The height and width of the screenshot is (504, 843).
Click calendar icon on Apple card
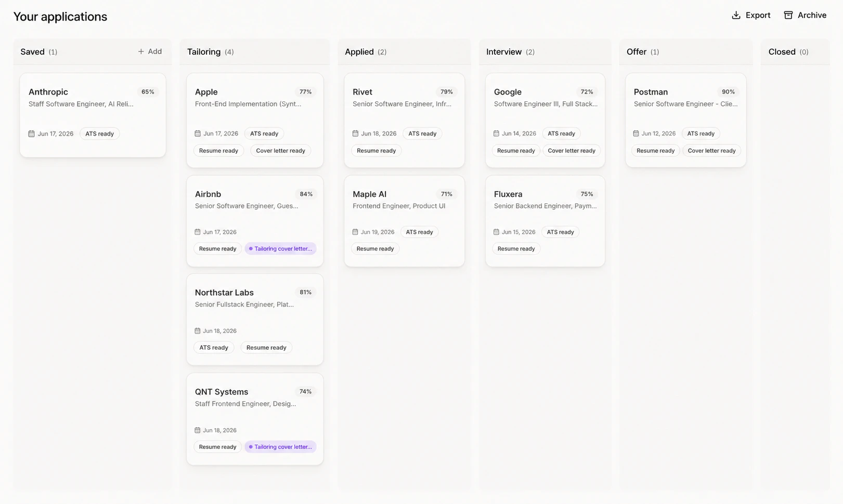[x=198, y=134]
